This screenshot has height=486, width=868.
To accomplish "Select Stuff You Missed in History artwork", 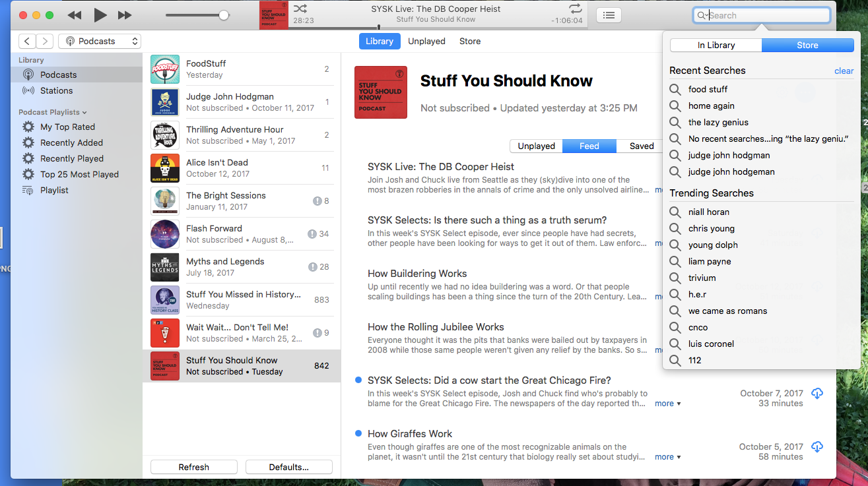I will tap(165, 300).
